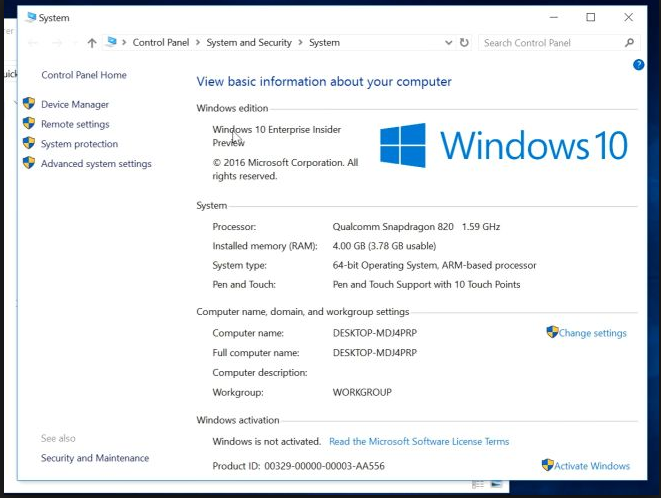The width and height of the screenshot is (661, 498).
Task: Click shield icon beside Advanced system settings
Action: click(29, 163)
